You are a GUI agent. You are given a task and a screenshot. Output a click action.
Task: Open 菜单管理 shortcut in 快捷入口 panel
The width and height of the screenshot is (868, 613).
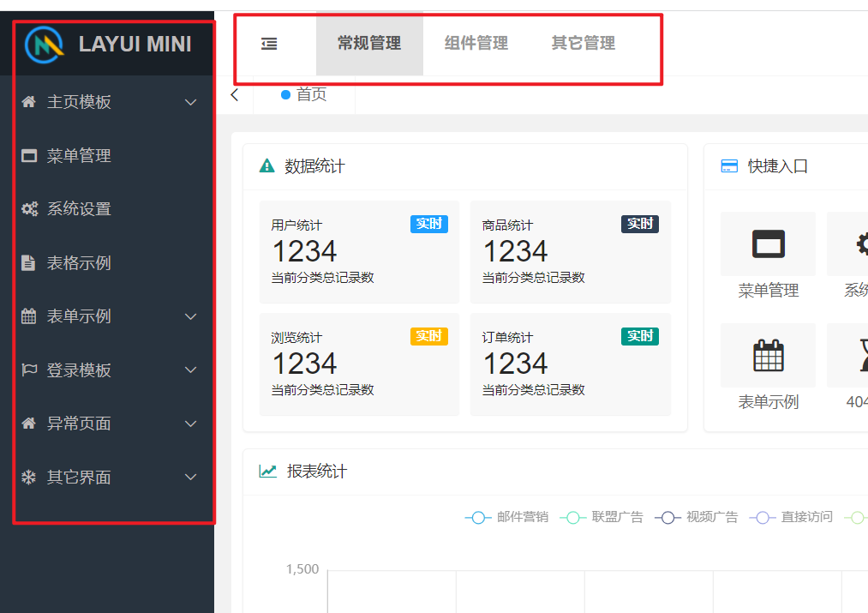[768, 243]
